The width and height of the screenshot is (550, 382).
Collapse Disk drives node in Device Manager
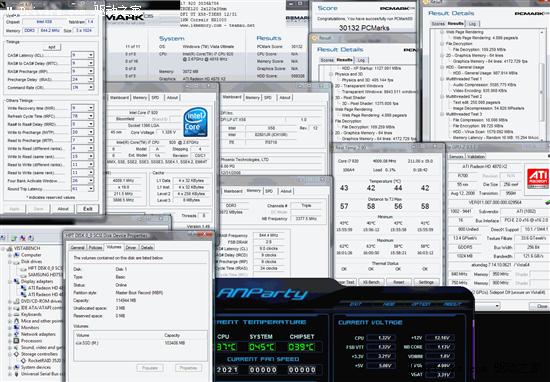pyautogui.click(x=10, y=262)
